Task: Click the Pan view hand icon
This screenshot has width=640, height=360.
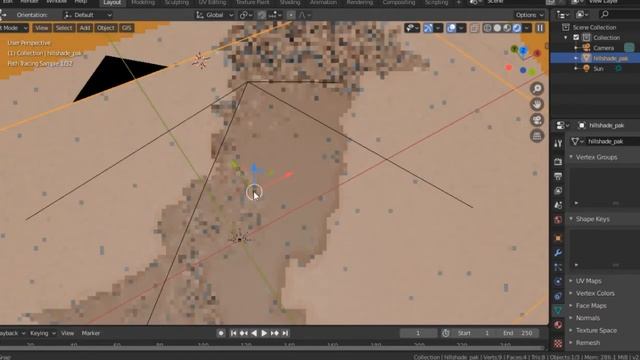Action: [x=537, y=104]
